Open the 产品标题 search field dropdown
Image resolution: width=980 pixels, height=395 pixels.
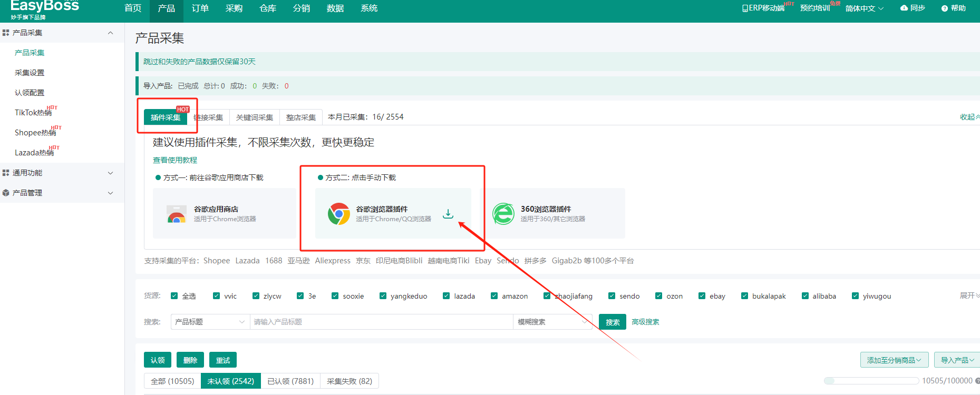pos(210,322)
